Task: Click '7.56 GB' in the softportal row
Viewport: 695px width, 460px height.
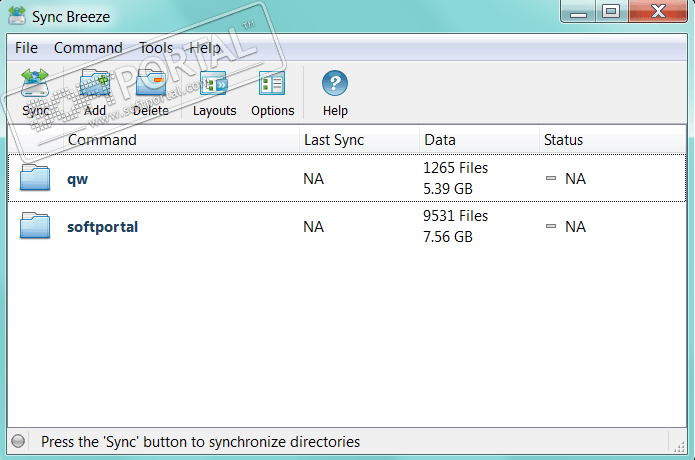Action: (448, 237)
